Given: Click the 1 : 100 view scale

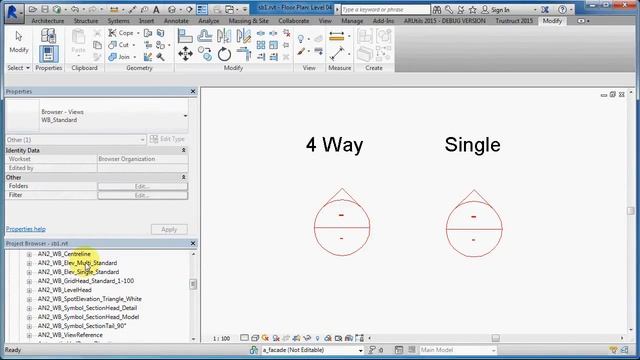Looking at the screenshot, I should click(221, 338).
